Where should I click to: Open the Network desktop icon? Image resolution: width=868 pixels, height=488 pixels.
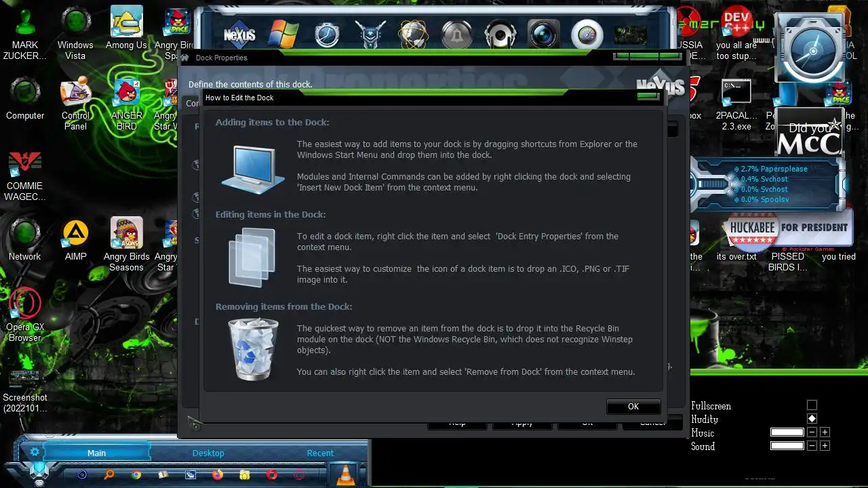[x=25, y=240]
